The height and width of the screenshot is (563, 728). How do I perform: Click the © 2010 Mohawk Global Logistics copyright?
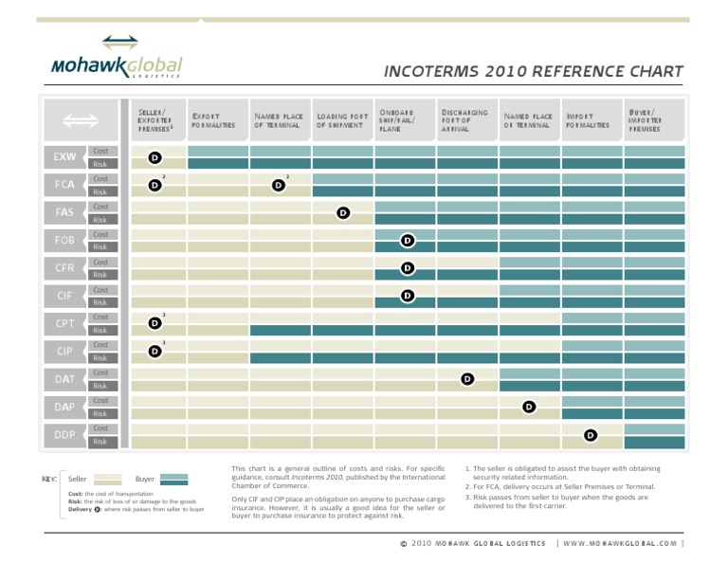pos(473,543)
